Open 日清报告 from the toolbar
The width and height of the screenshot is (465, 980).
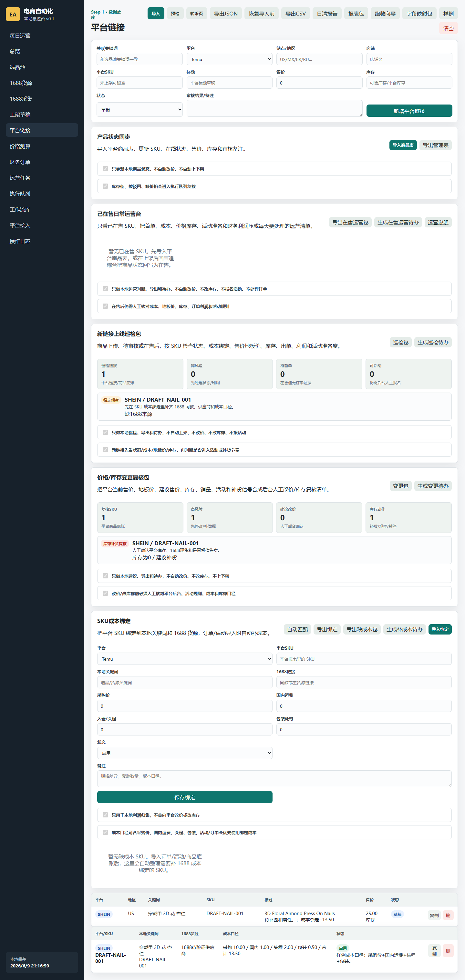pos(327,13)
